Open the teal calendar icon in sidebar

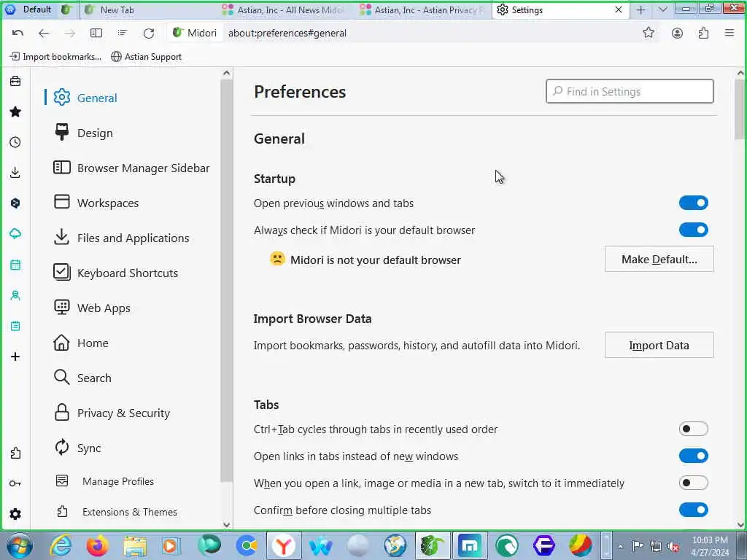click(15, 265)
